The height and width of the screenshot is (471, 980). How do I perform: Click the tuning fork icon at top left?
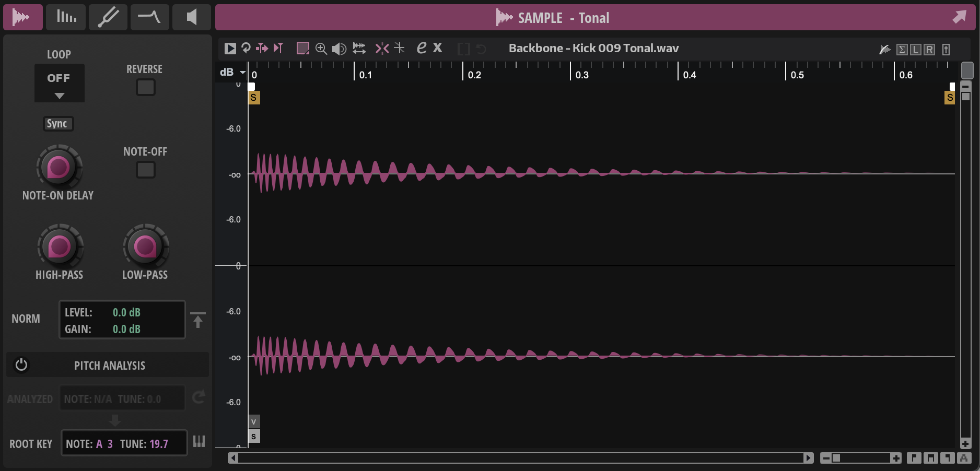coord(108,17)
